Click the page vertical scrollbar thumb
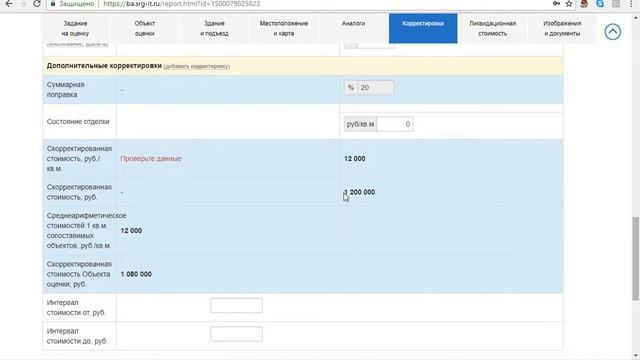Image resolution: width=640 pixels, height=360 pixels. [x=636, y=259]
